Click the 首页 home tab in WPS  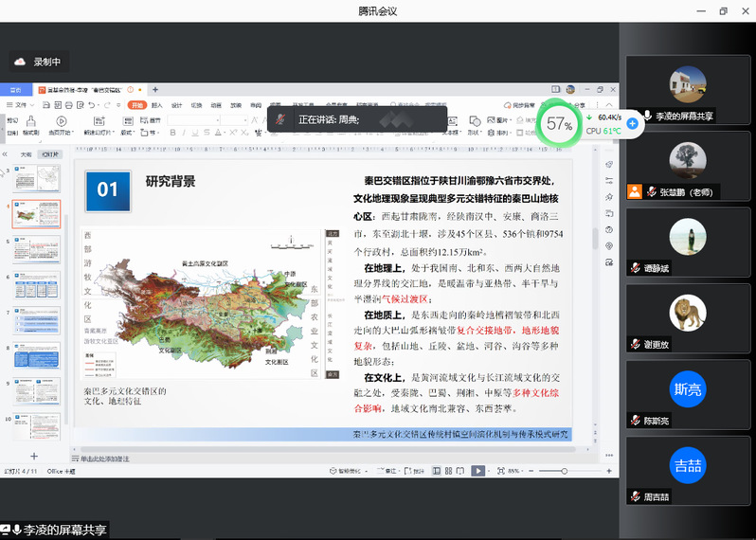[x=16, y=90]
